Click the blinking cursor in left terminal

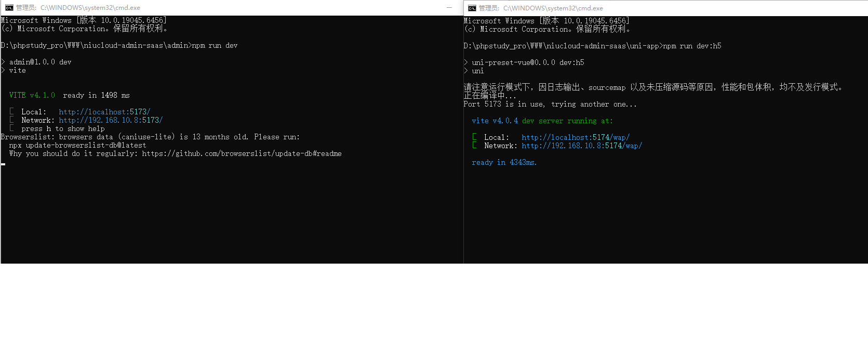[x=3, y=164]
